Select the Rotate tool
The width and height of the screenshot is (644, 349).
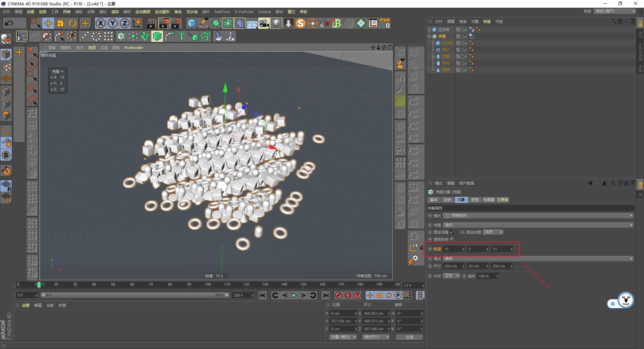(72, 23)
